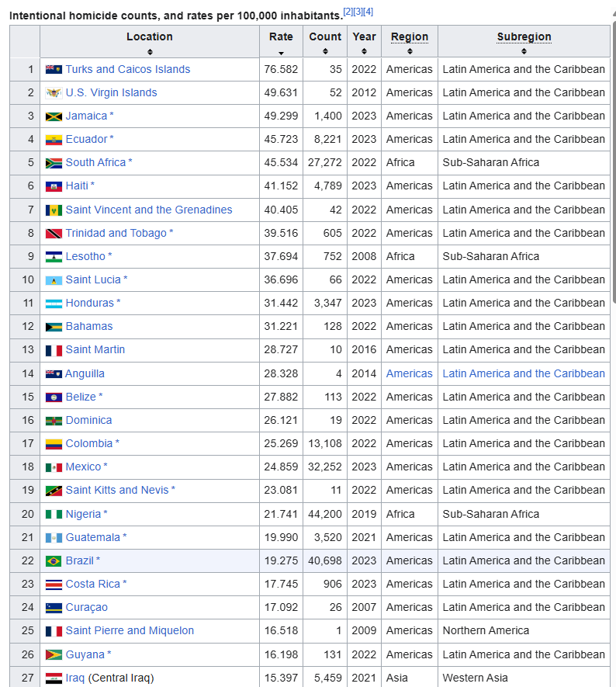
Task: Sort table by Year column
Action: [x=364, y=42]
